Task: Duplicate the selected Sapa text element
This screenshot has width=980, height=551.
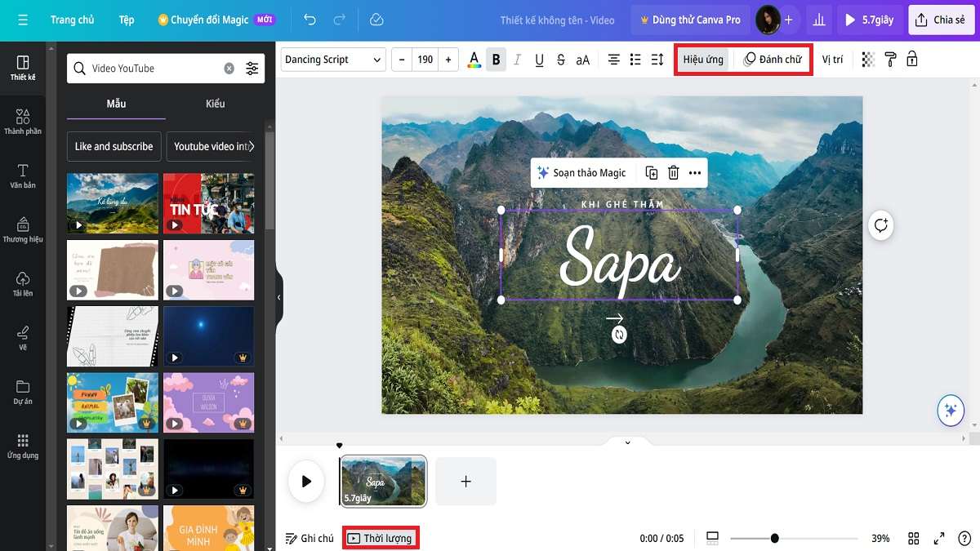Action: 651,172
